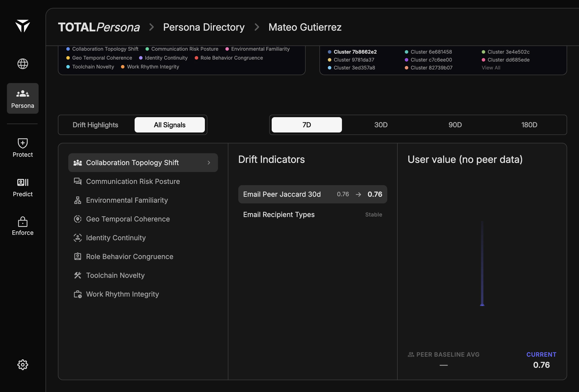Open settings gear at sidebar bottom
Image resolution: width=579 pixels, height=392 pixels.
click(x=23, y=365)
